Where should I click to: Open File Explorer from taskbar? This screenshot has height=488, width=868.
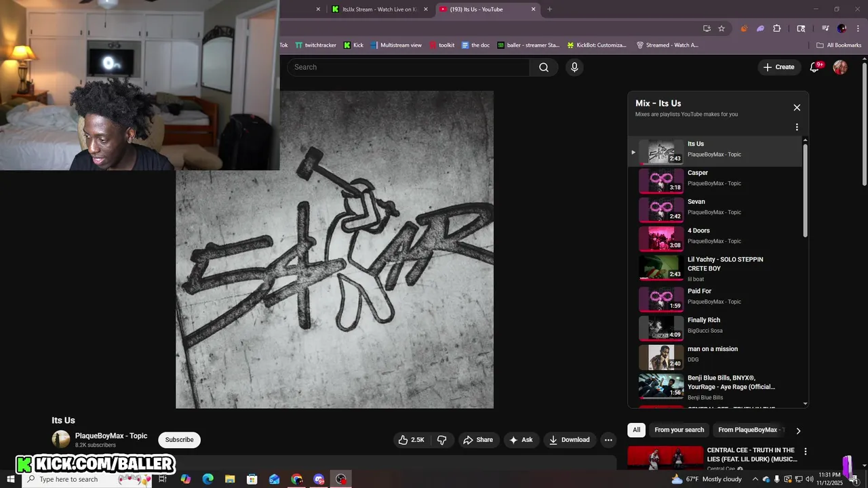(230, 479)
